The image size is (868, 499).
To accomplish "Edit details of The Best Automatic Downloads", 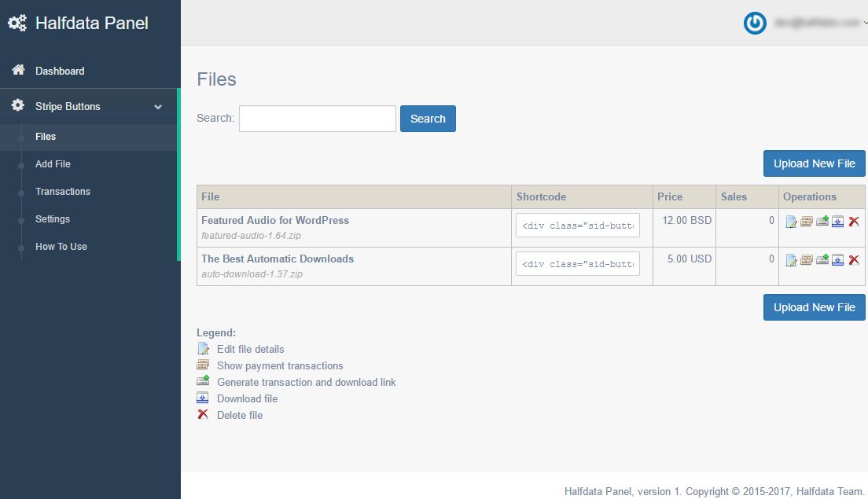I will 791,260.
